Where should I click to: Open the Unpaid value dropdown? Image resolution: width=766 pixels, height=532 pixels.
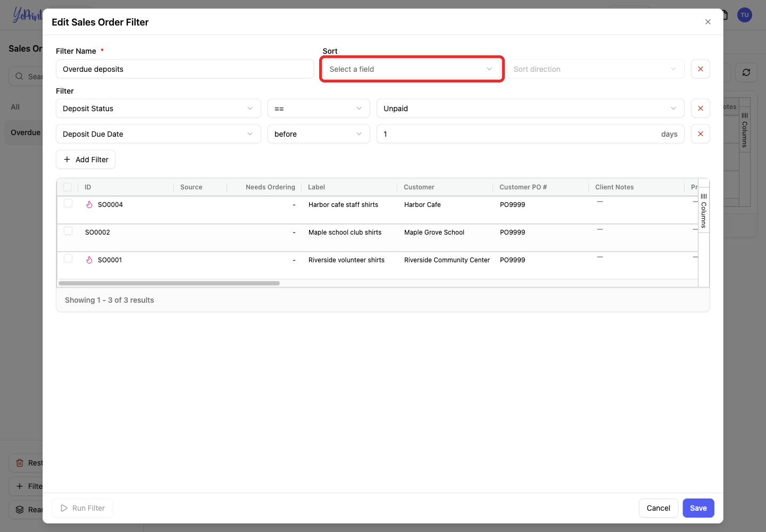530,109
